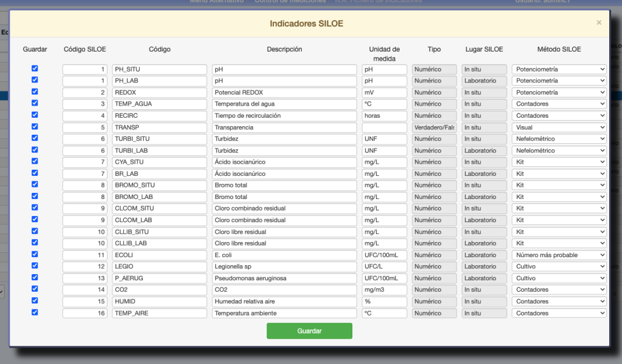Close the Indicadores SILOE dialog
622x364 pixels.
[x=598, y=22]
